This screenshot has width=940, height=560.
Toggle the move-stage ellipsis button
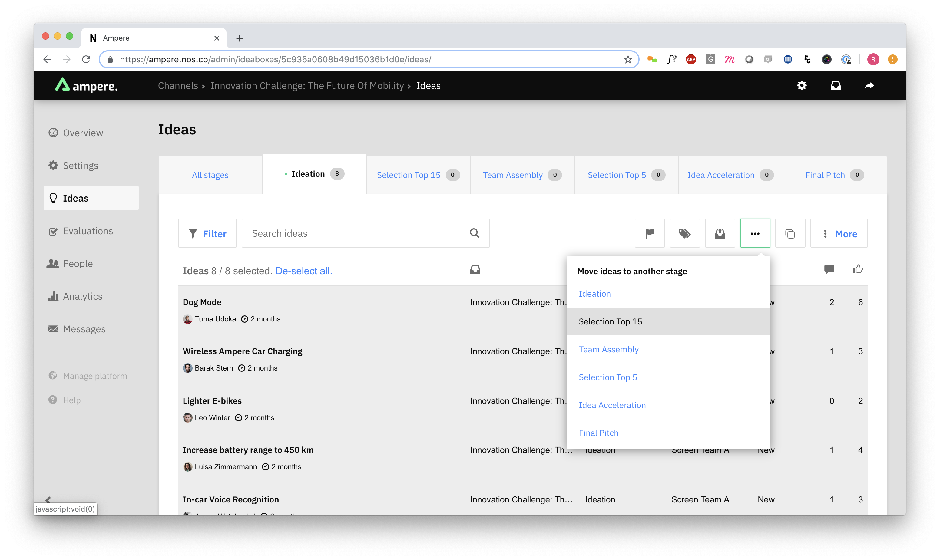[x=755, y=233]
